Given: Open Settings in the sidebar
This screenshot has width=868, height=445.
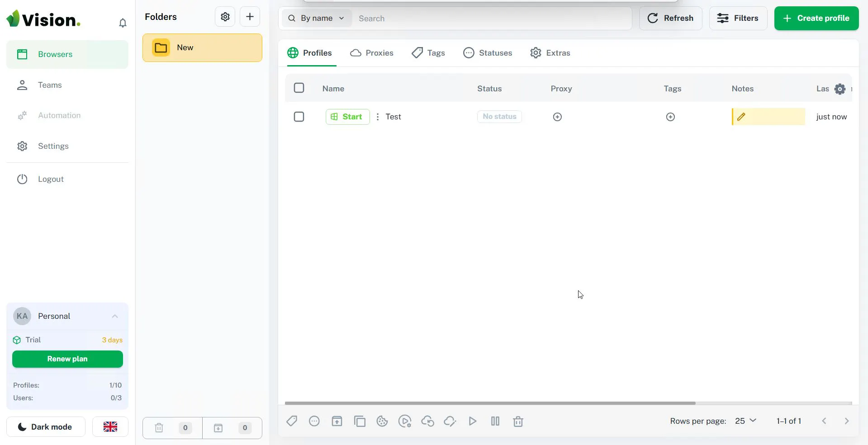Looking at the screenshot, I should point(67,146).
